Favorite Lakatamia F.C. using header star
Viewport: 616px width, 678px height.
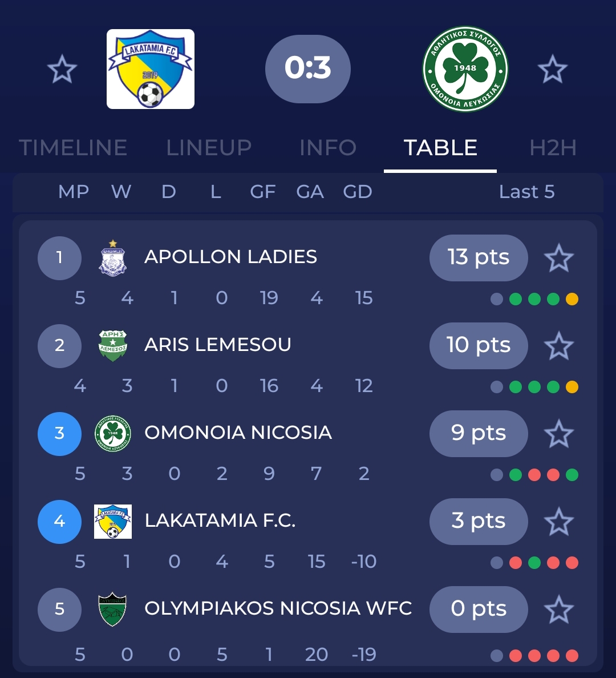62,70
